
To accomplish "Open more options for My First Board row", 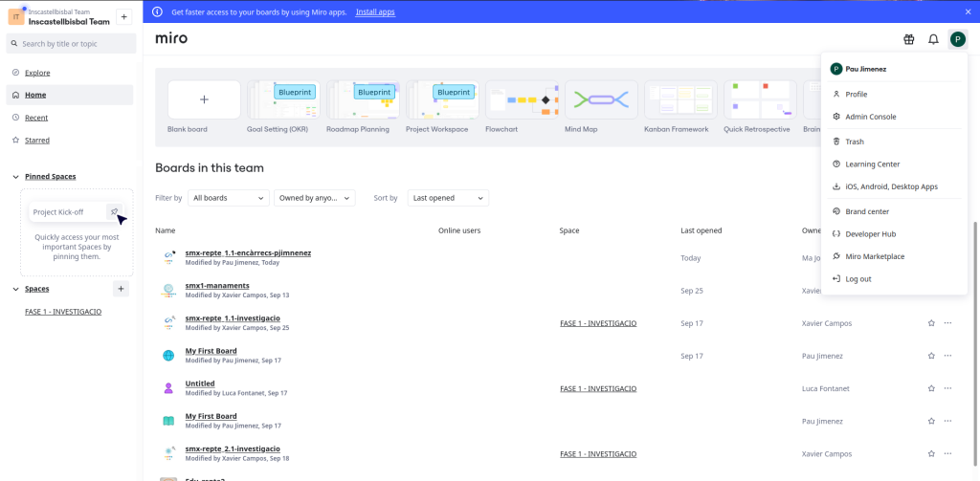I will [947, 356].
